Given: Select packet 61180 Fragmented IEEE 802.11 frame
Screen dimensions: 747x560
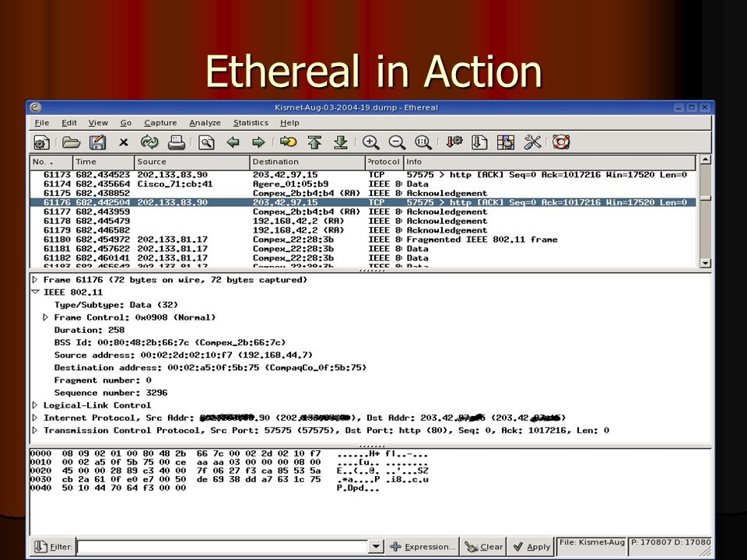Looking at the screenshot, I should point(363,240).
